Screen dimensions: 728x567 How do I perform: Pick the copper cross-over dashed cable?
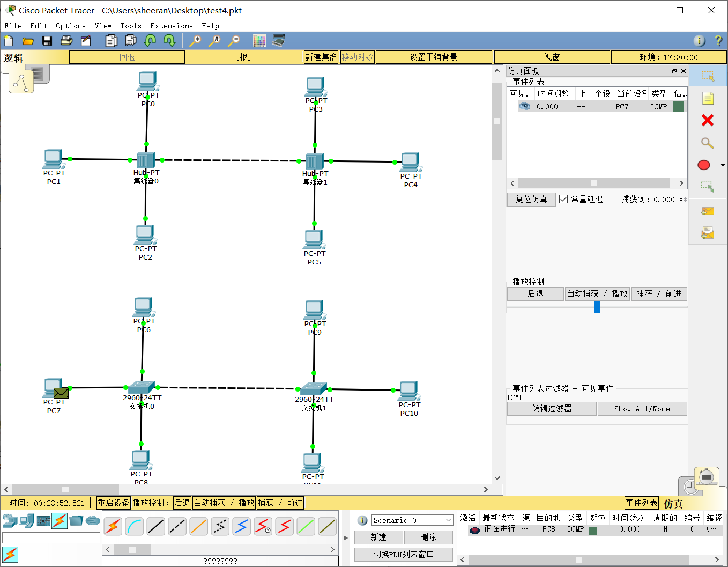[x=177, y=526]
